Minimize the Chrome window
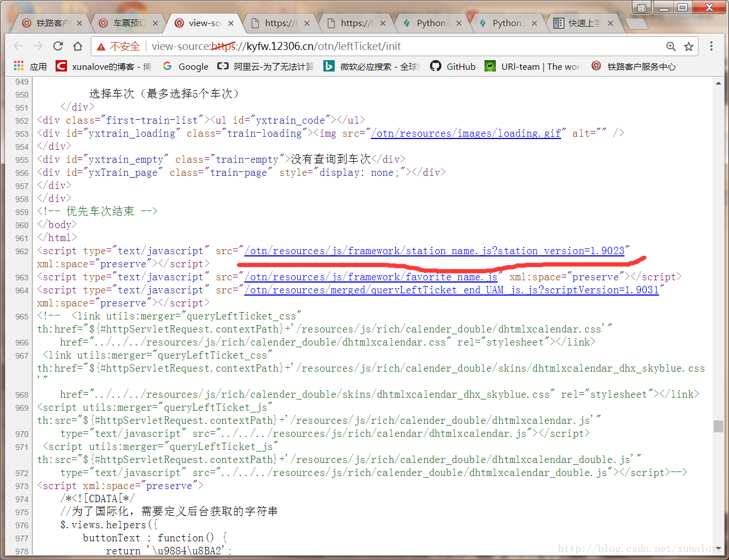The image size is (729, 560). coord(663,7)
